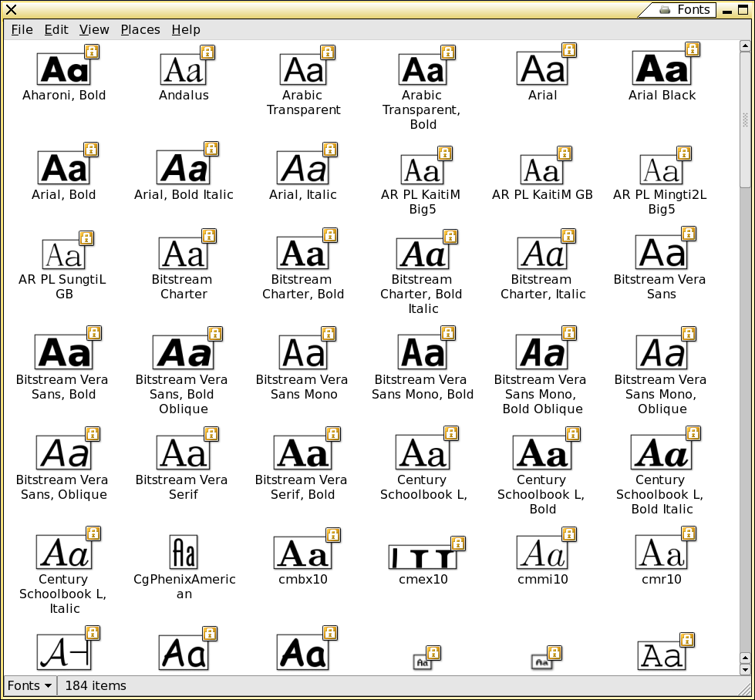The height and width of the screenshot is (700, 755).
Task: Click the Bitstream Vera Sans Mono, Oblique label
Action: coord(661,394)
